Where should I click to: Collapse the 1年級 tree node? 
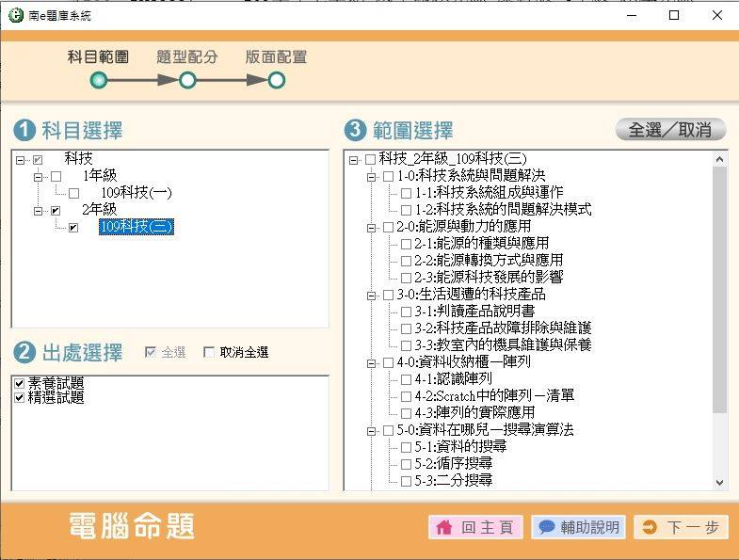tap(39, 177)
